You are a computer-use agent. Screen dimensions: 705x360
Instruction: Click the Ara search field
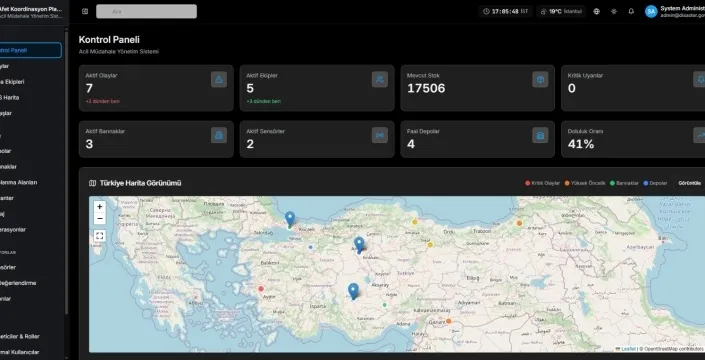coord(146,11)
